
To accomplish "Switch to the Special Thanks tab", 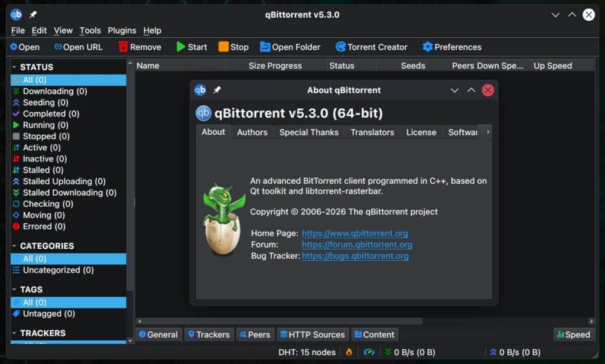I will click(x=308, y=132).
